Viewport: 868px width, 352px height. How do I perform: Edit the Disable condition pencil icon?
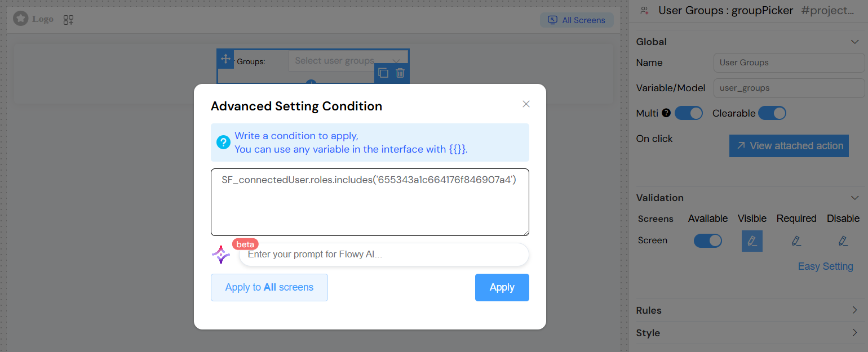[843, 241]
